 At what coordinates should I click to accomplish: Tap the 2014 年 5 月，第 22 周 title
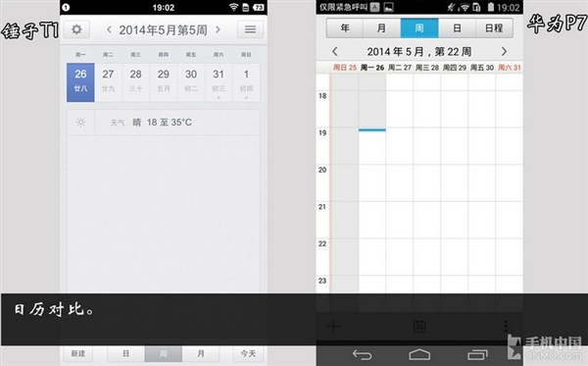[x=419, y=51]
